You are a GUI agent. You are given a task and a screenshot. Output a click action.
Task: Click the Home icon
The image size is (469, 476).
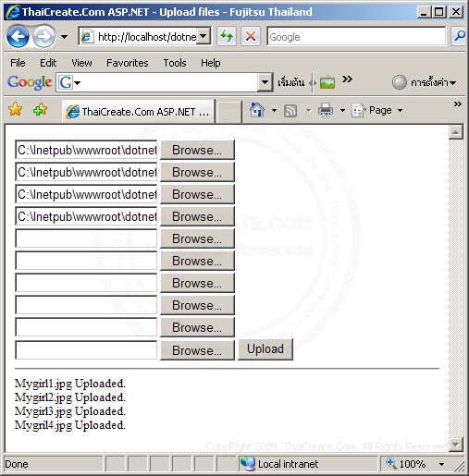[257, 110]
